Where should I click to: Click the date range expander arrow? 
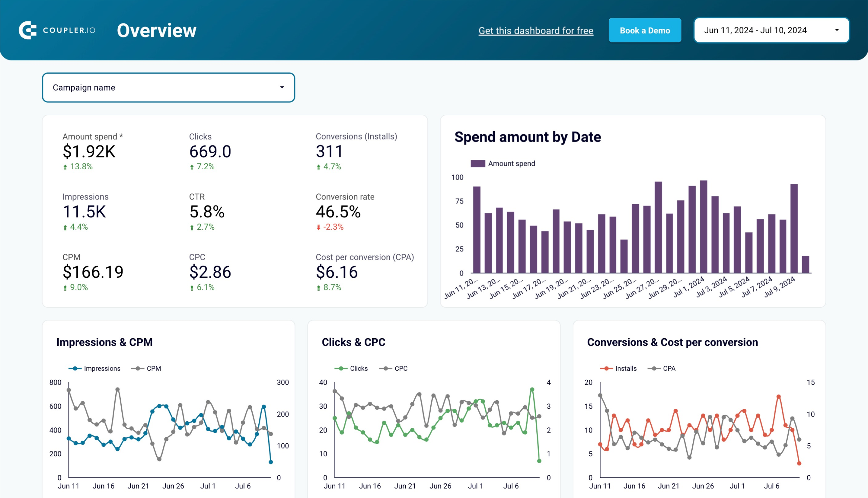[x=837, y=31]
